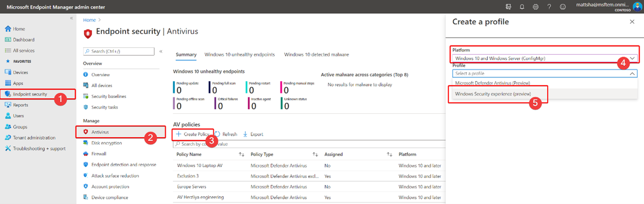Open the Platform dropdown

(x=544, y=59)
